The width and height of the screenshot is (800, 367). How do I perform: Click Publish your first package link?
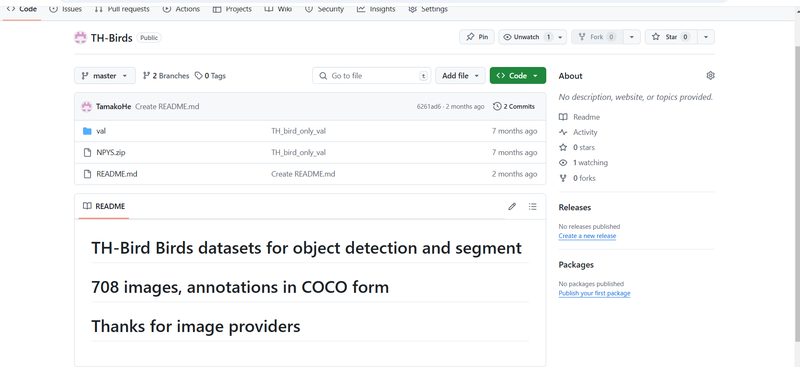tap(594, 293)
